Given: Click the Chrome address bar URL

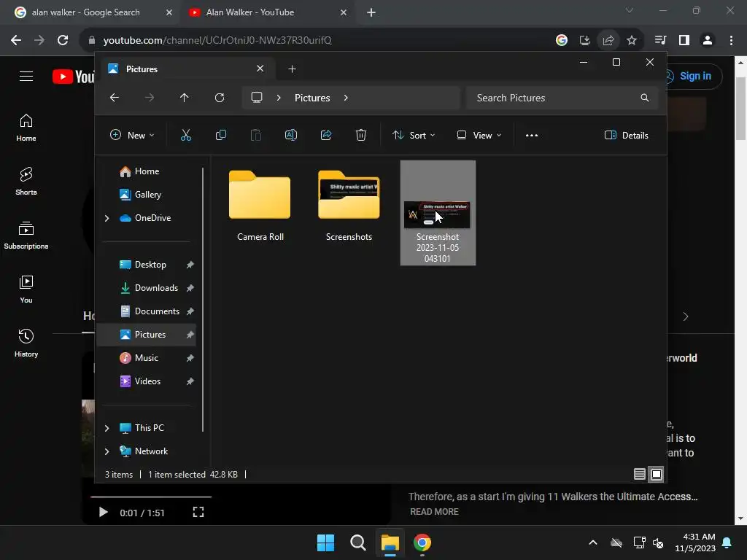Looking at the screenshot, I should coord(217,41).
